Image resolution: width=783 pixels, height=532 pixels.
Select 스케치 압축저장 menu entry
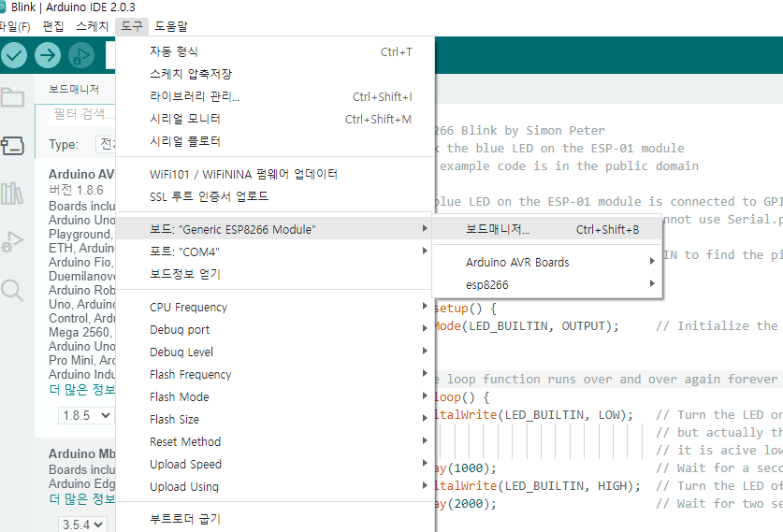pos(275,74)
